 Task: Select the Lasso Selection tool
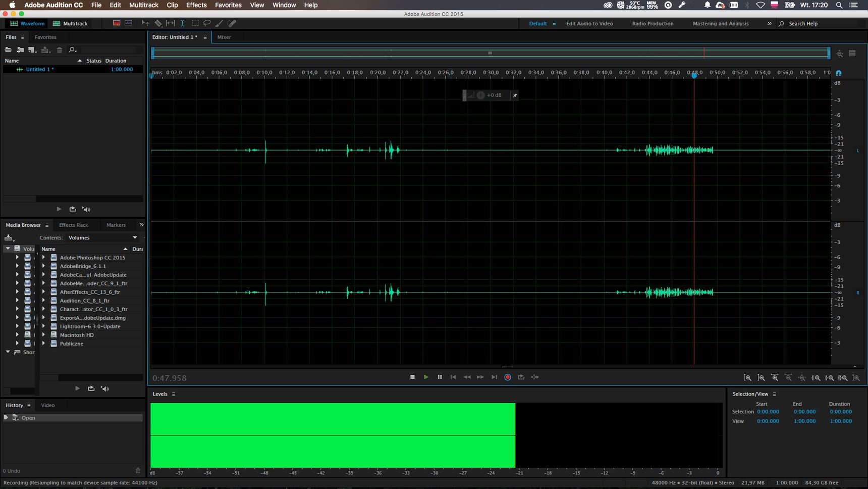point(207,23)
